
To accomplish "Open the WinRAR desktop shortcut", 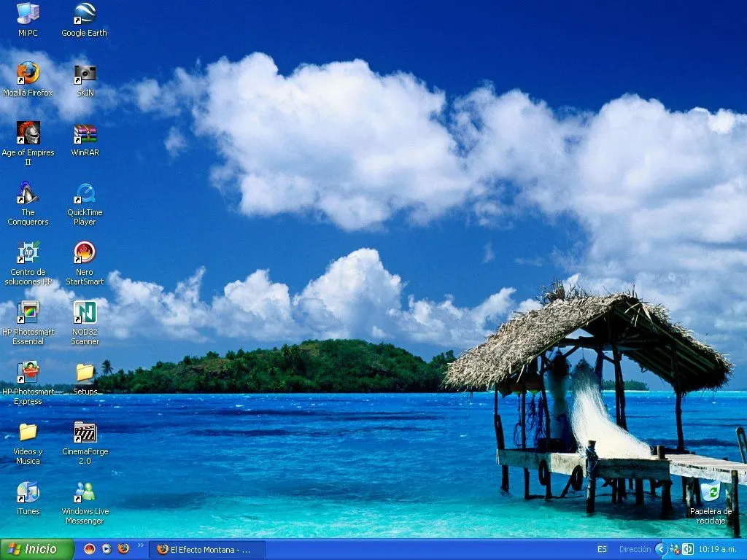I will 85,133.
